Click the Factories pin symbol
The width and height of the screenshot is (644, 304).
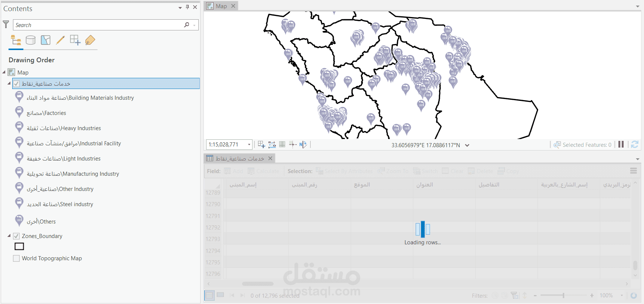pos(19,112)
